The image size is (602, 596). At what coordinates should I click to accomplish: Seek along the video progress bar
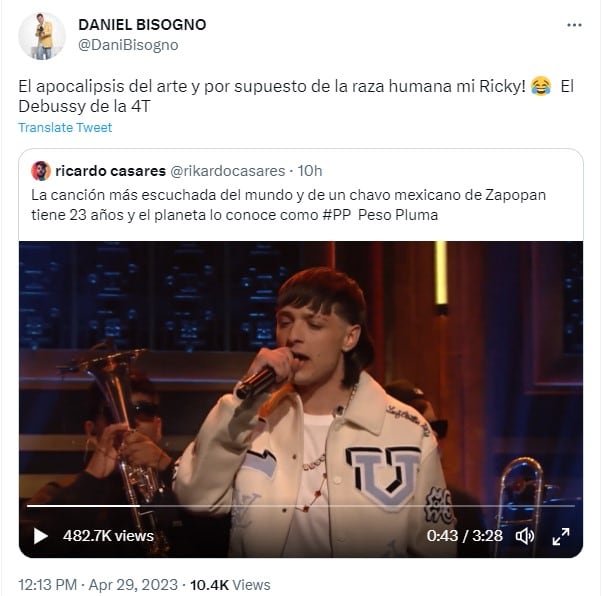(x=301, y=506)
